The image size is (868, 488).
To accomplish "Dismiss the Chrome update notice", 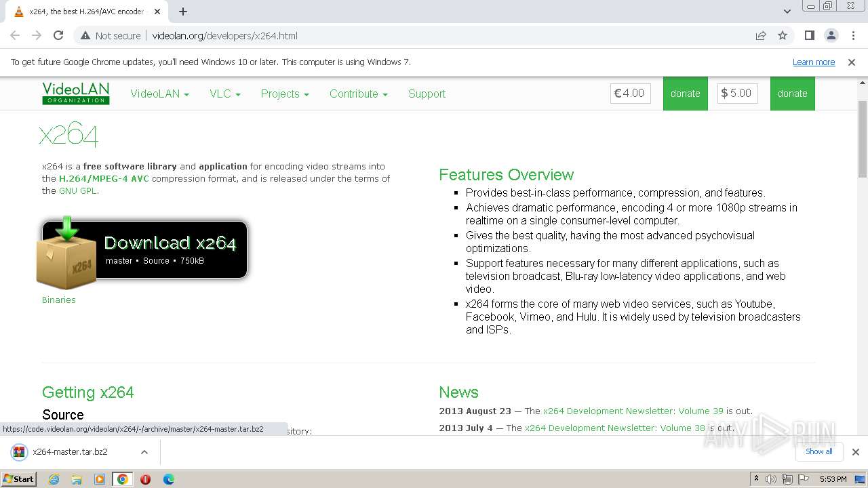I will (x=852, y=62).
